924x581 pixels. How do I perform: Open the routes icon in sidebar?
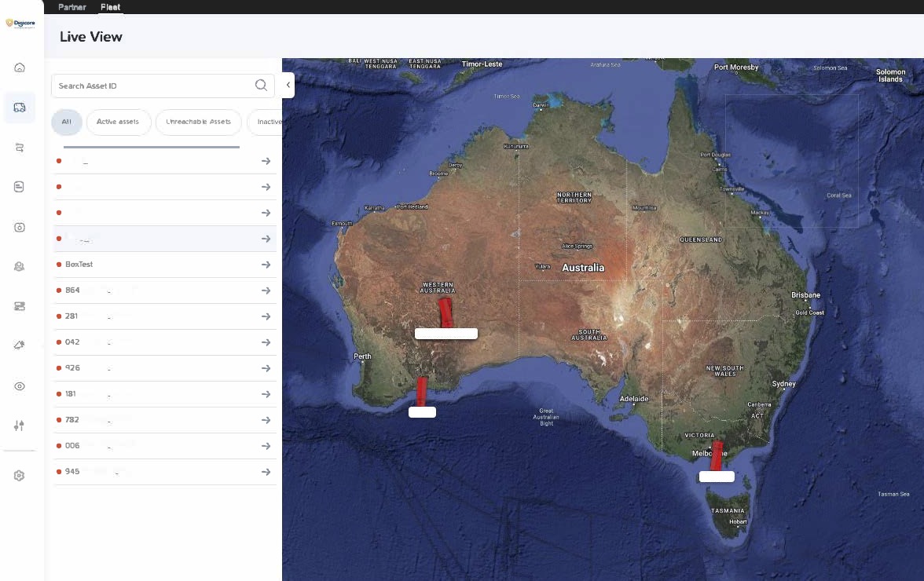[20, 148]
